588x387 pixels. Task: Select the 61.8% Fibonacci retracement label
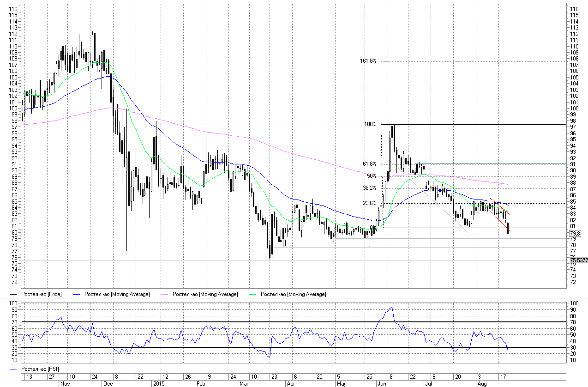click(x=370, y=164)
